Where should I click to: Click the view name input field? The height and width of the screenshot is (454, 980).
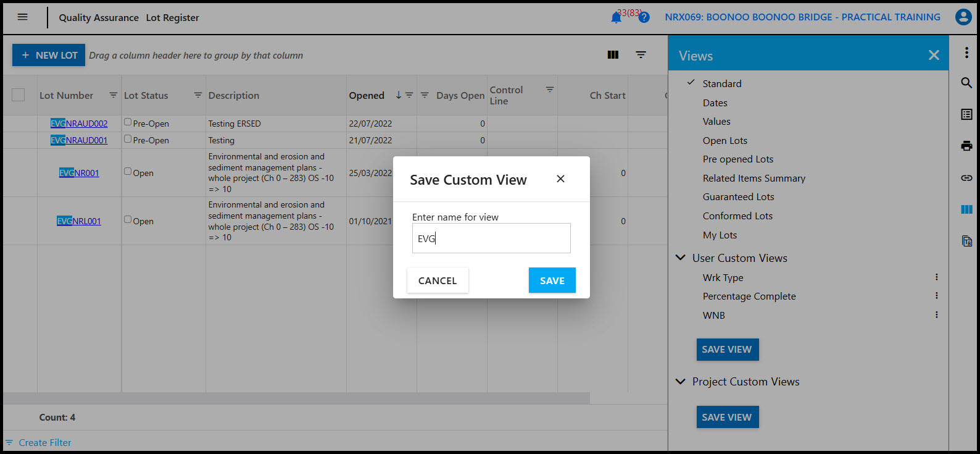(x=491, y=238)
